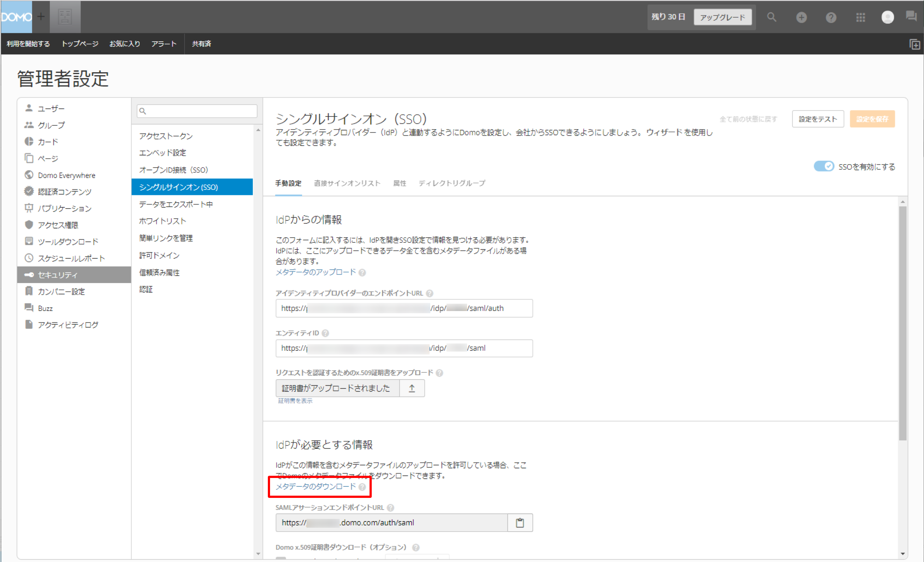Open スケジュールレポート in the admin sidebar

pos(74,258)
